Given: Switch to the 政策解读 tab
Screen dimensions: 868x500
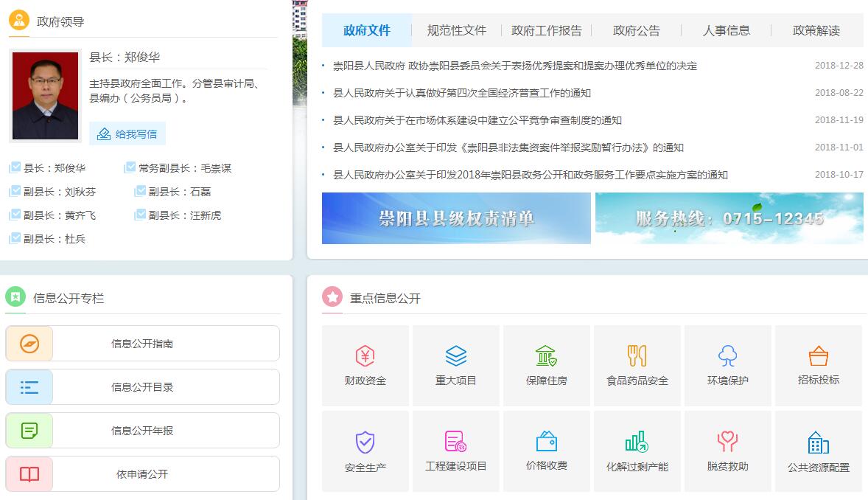Looking at the screenshot, I should [816, 30].
